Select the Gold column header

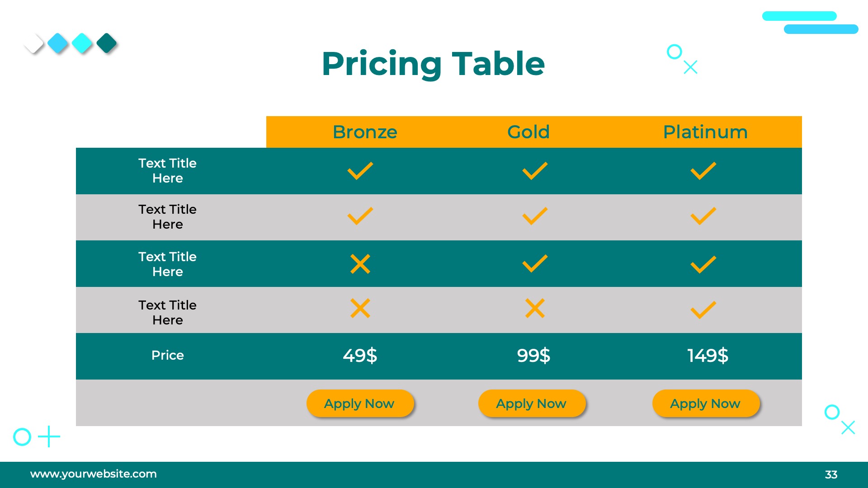coord(528,132)
